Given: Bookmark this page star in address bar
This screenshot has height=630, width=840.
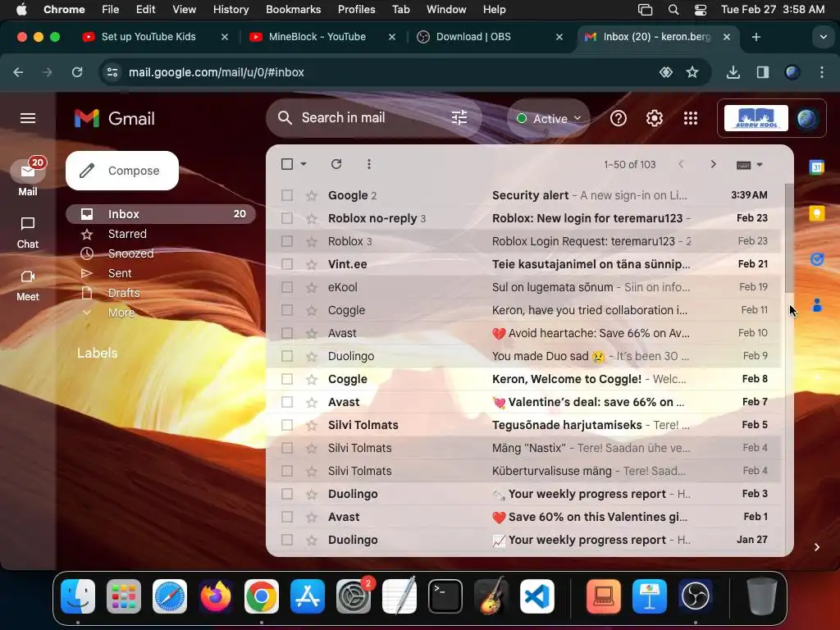Looking at the screenshot, I should [x=692, y=72].
